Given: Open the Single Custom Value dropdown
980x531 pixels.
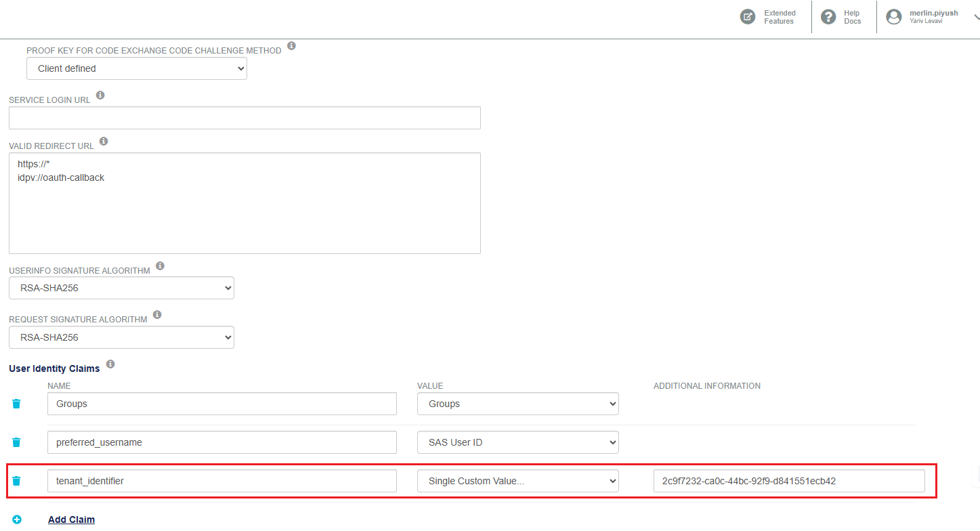Looking at the screenshot, I should coord(517,481).
